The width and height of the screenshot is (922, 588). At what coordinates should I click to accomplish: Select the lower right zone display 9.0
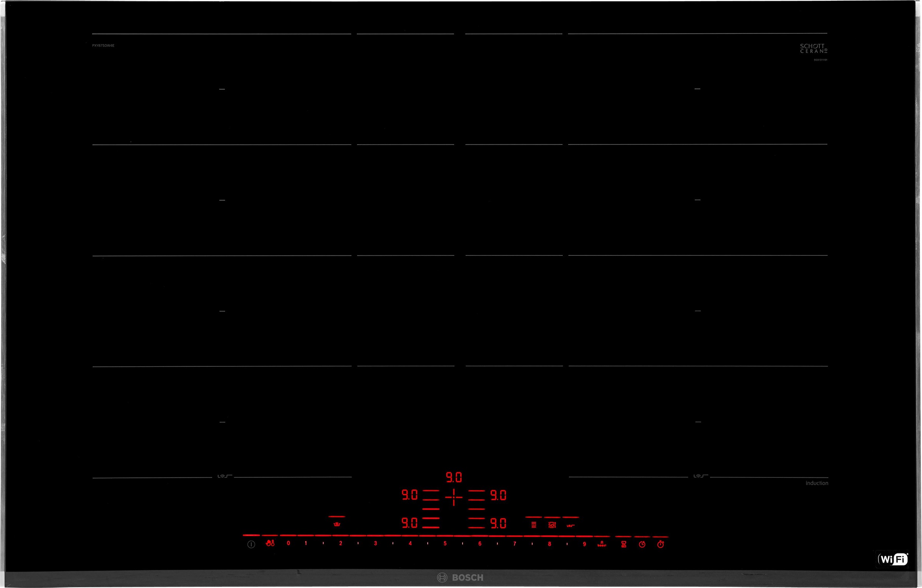click(x=498, y=523)
